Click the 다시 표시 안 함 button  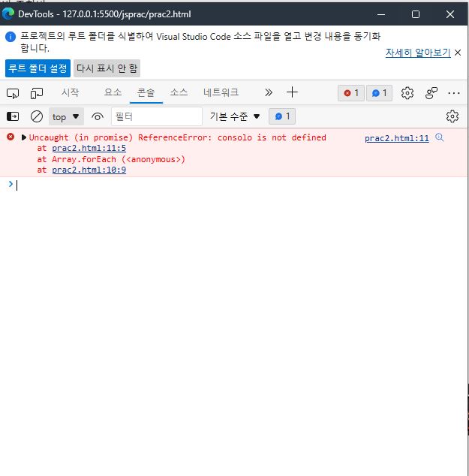click(107, 68)
